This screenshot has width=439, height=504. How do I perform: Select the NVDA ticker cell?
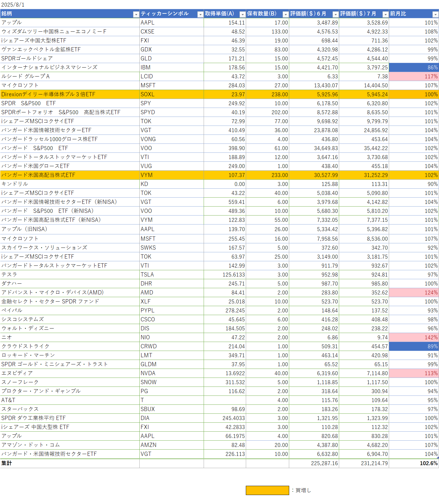click(172, 373)
